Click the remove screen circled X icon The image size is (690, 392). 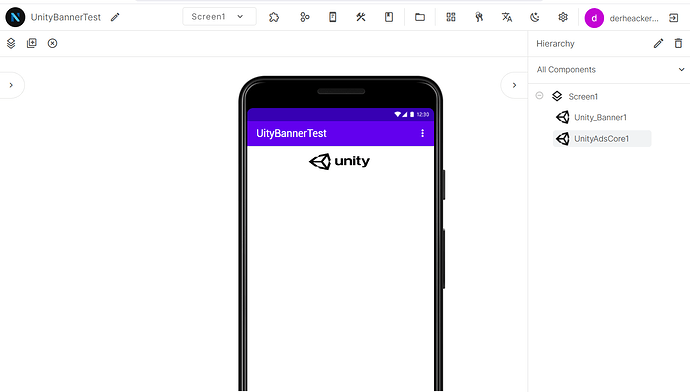click(x=52, y=43)
